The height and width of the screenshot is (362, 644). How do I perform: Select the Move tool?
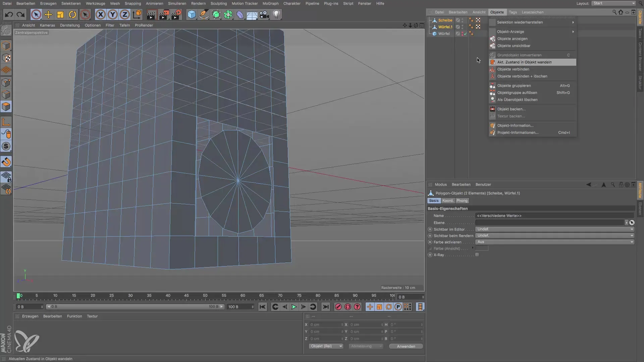tap(48, 14)
